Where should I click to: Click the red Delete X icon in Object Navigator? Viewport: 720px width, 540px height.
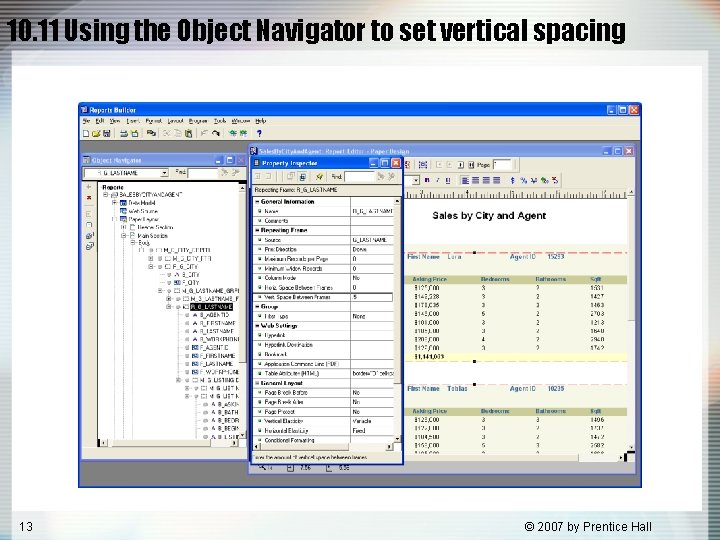pyautogui.click(x=89, y=198)
